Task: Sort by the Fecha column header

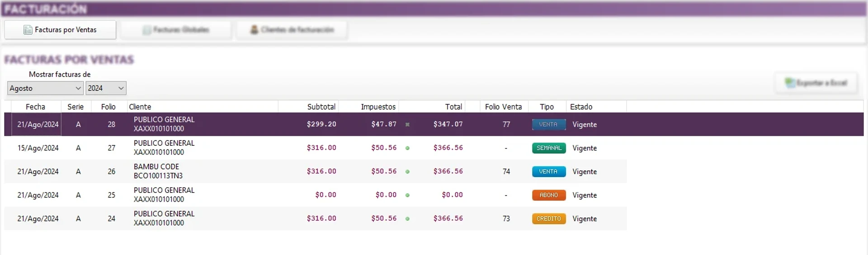Action: point(35,107)
